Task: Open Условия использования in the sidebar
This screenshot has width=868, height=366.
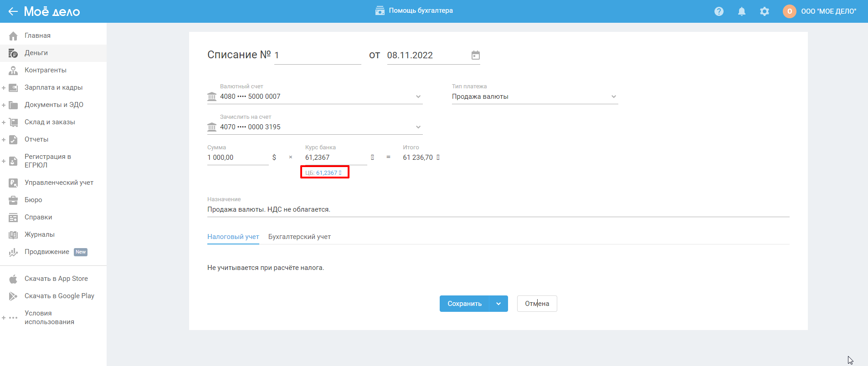Action: coord(53,318)
